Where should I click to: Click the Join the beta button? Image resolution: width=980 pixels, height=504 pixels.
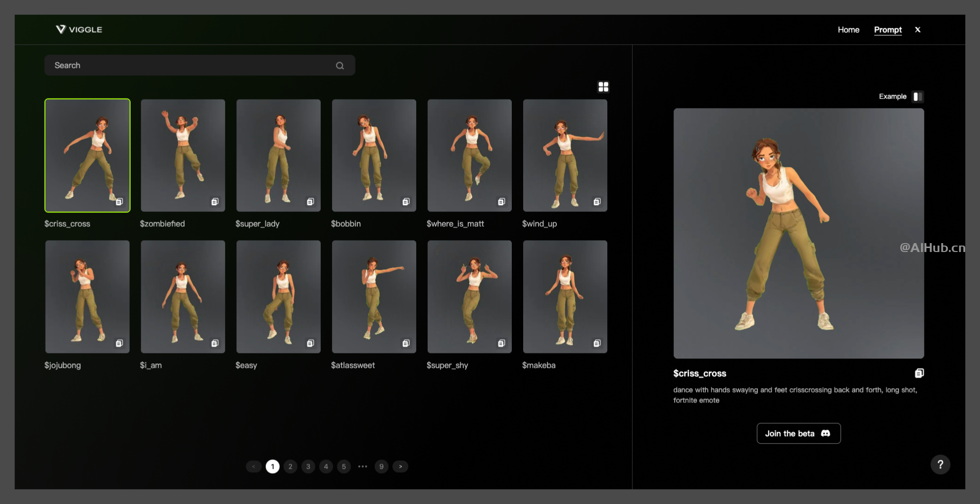pos(798,433)
